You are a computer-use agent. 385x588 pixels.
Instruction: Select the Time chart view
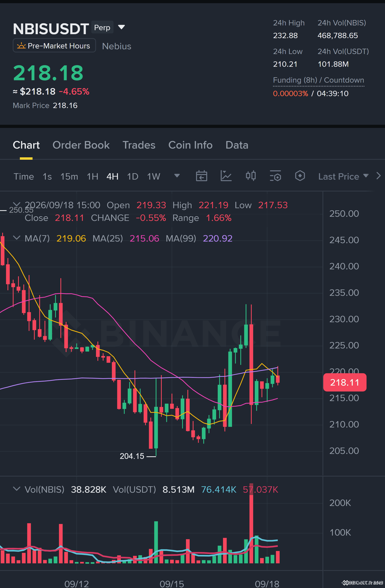click(24, 176)
